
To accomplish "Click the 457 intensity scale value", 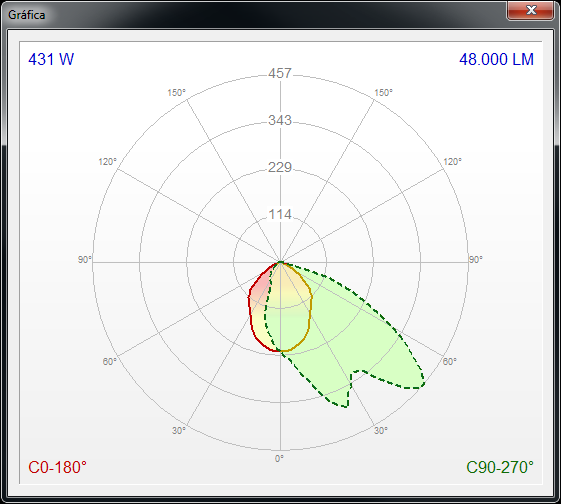I will 280,73.
